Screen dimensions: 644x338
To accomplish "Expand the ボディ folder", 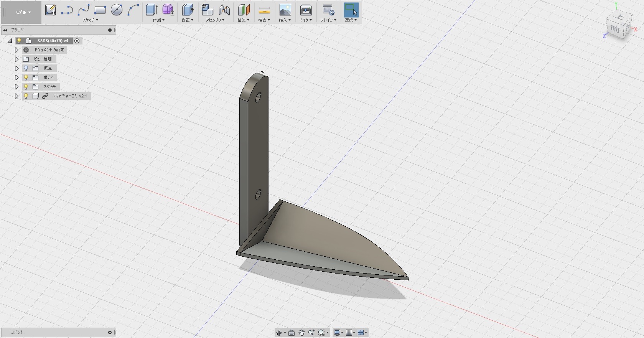I will click(16, 77).
